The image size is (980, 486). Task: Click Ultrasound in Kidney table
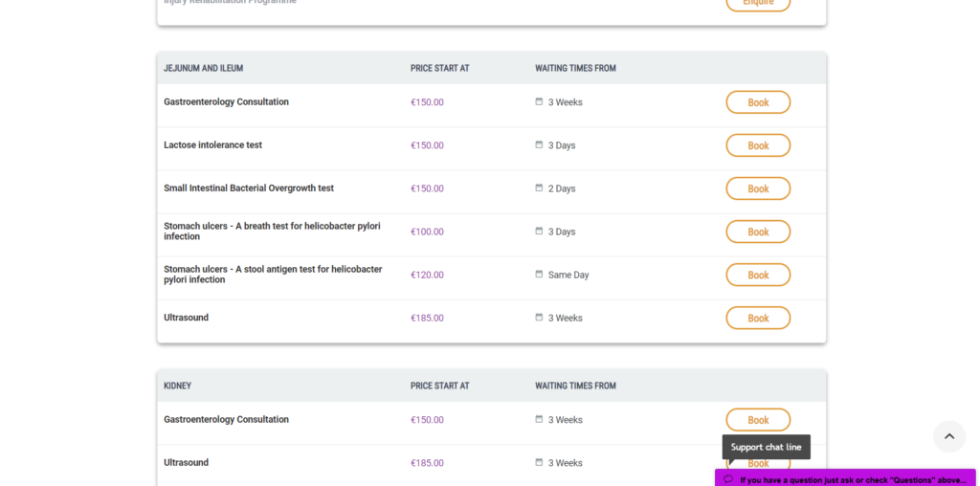point(187,462)
